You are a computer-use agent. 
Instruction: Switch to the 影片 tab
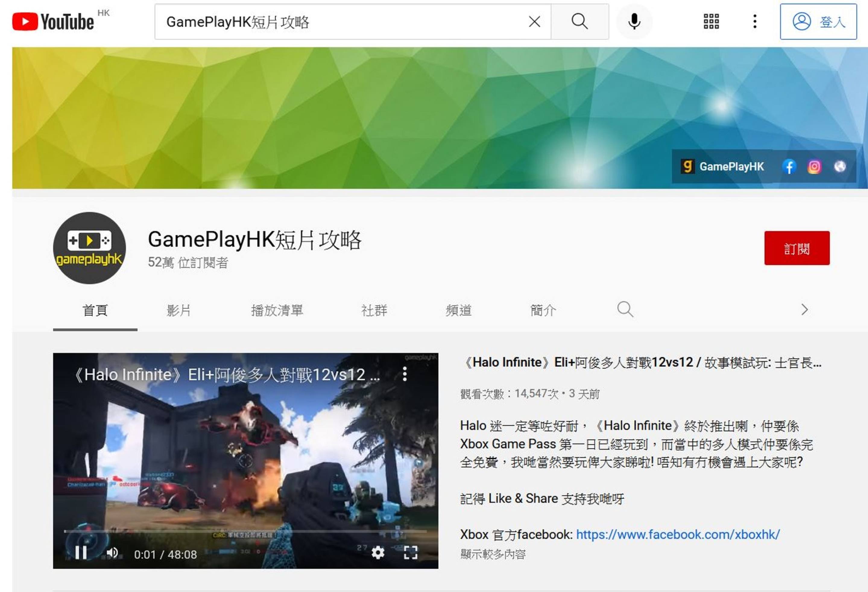(178, 310)
